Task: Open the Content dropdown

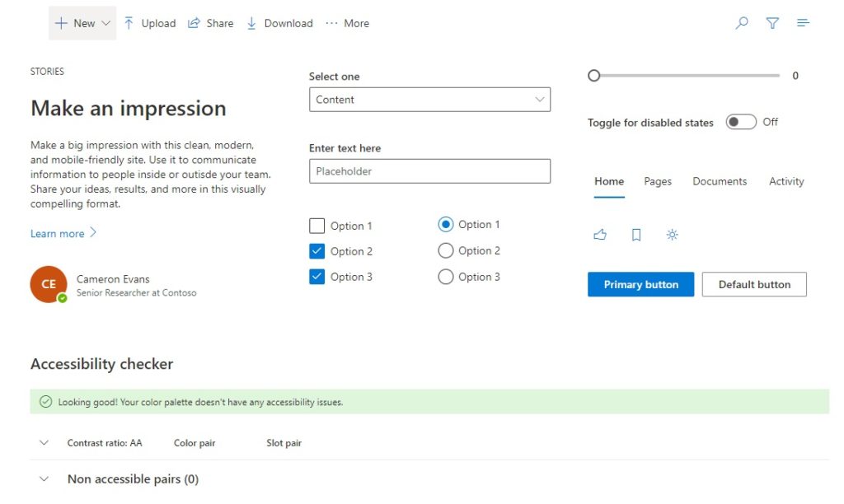Action: 429,100
